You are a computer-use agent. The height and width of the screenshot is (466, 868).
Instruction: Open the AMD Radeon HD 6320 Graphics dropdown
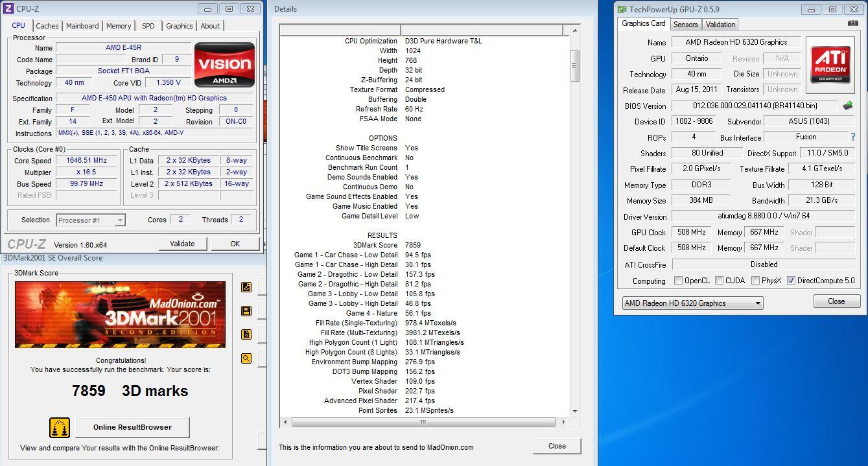(693, 303)
